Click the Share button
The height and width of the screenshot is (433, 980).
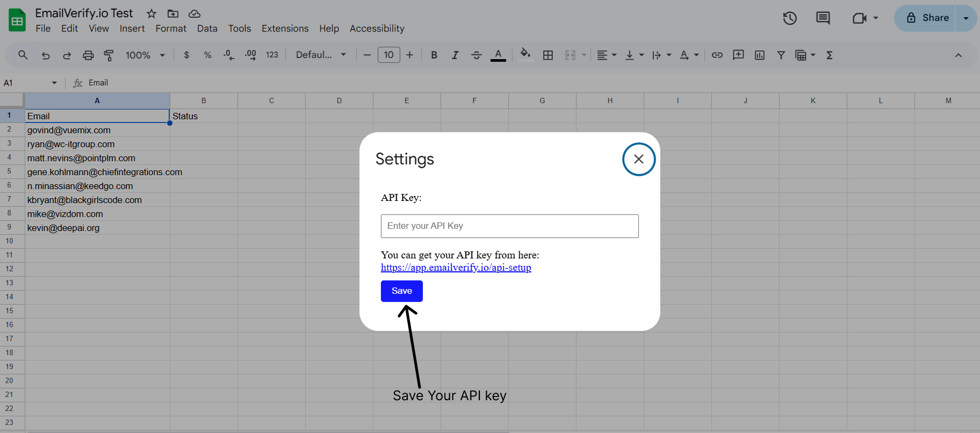click(925, 18)
